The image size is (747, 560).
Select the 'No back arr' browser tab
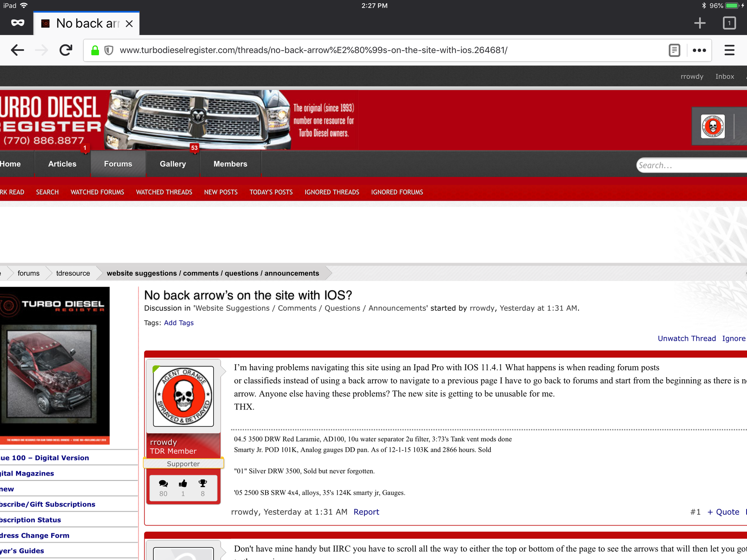tap(86, 24)
